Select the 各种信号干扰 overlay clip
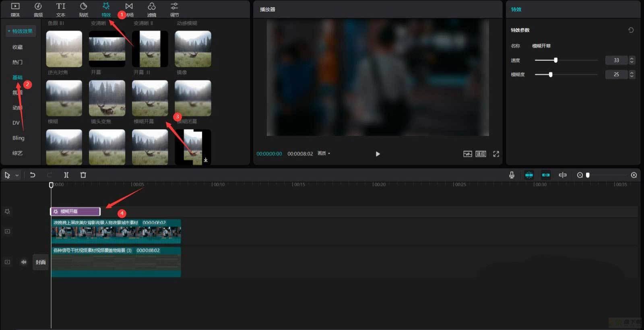644x330 pixels. tap(116, 262)
